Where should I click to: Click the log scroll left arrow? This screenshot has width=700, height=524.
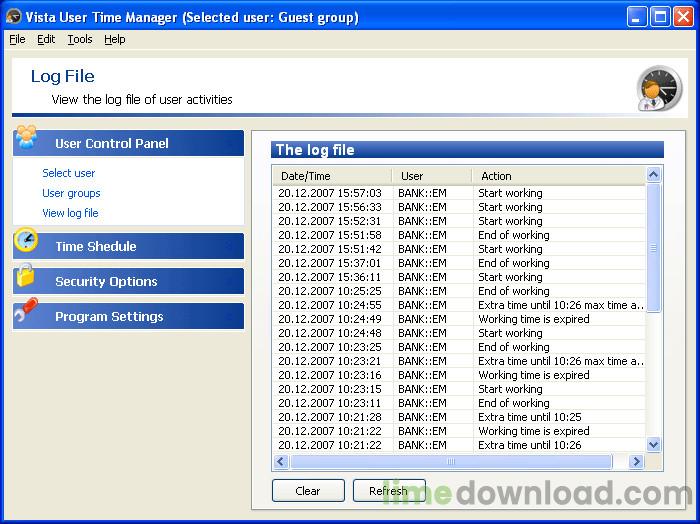280,461
